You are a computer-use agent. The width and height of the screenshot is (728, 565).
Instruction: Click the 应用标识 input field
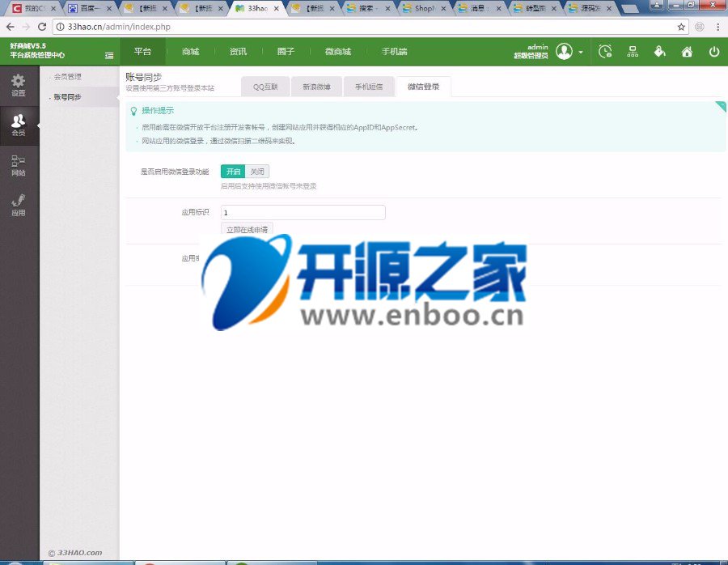tap(303, 212)
